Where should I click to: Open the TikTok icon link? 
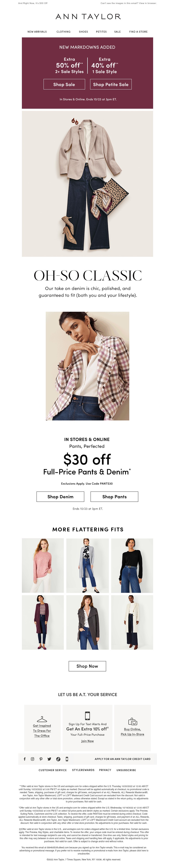coord(58,759)
